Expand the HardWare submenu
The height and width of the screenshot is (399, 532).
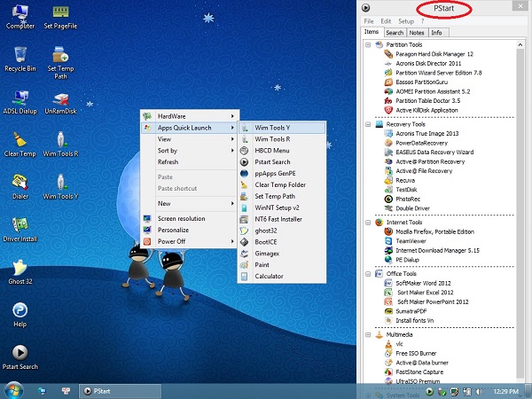click(x=190, y=116)
